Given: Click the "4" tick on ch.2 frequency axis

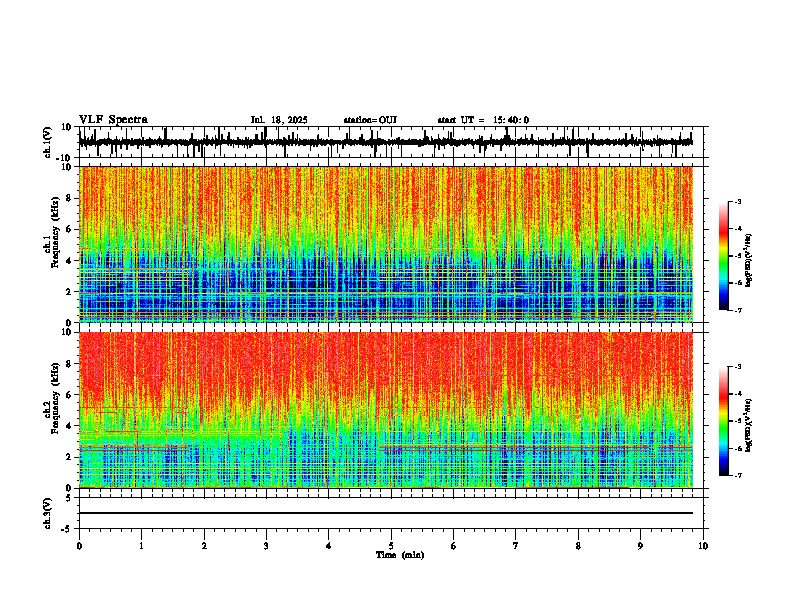Looking at the screenshot, I should point(69,426).
